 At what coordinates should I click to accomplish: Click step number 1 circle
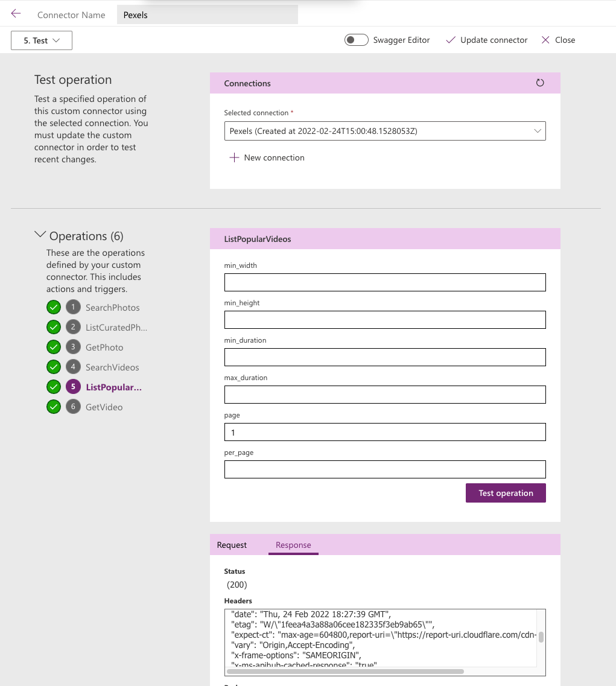click(73, 307)
